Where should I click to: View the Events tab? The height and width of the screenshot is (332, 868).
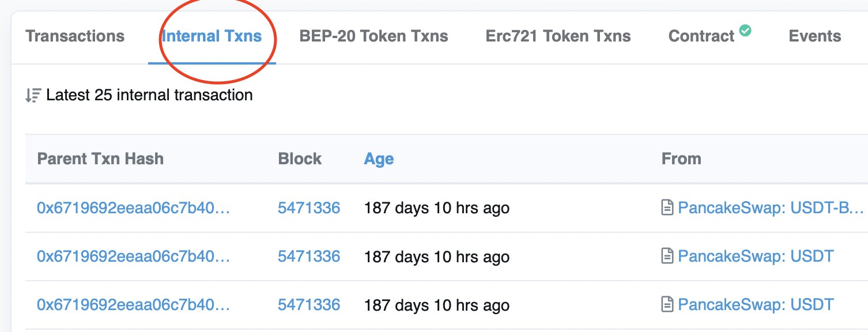click(x=814, y=36)
